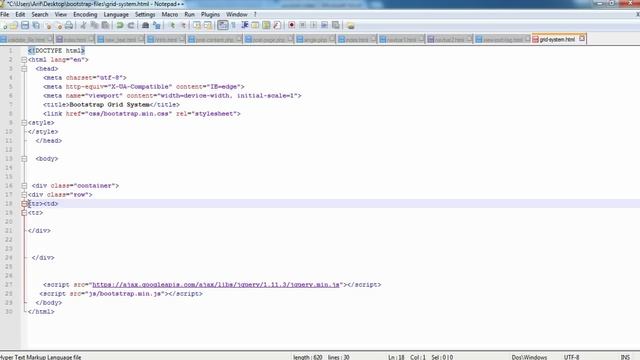
Task: Open the Plugins menu
Action: click(x=210, y=14)
